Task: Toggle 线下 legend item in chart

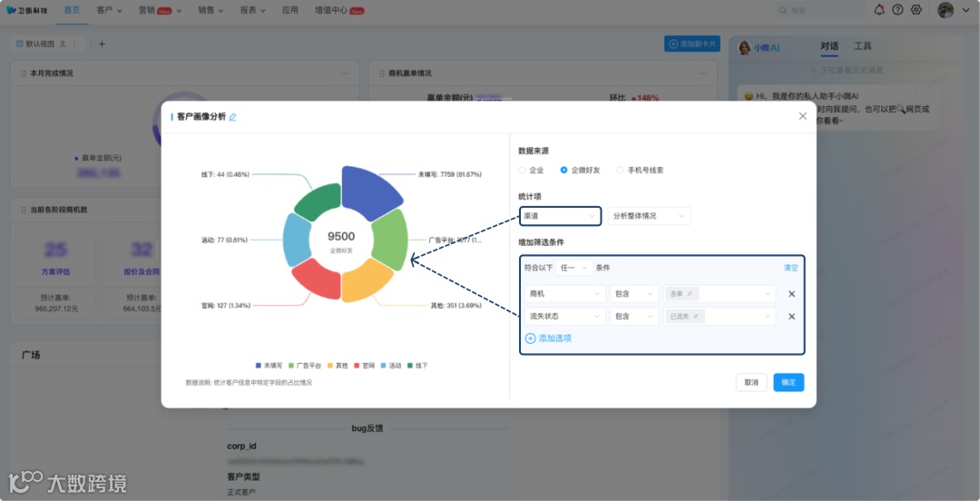Action: coord(417,365)
